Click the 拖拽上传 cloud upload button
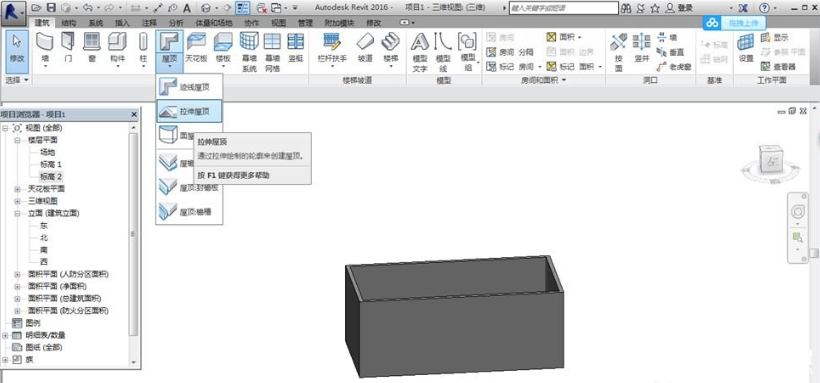Image resolution: width=820 pixels, height=383 pixels. pyautogui.click(x=734, y=23)
